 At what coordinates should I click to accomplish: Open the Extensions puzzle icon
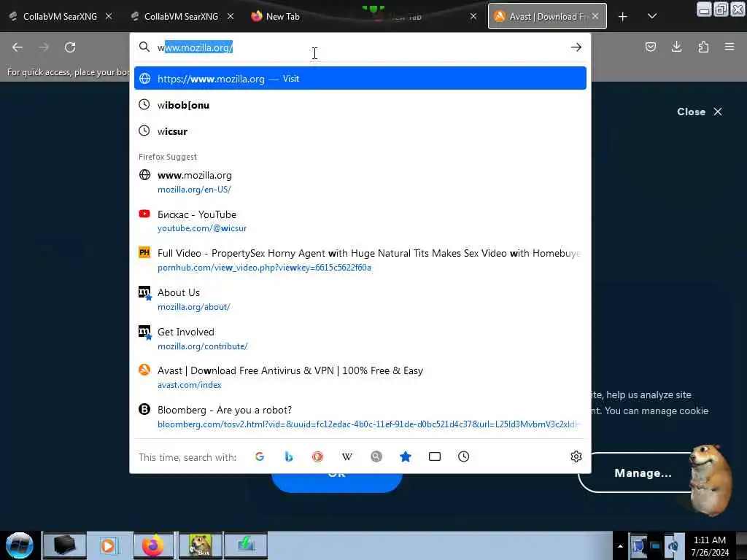(x=703, y=47)
